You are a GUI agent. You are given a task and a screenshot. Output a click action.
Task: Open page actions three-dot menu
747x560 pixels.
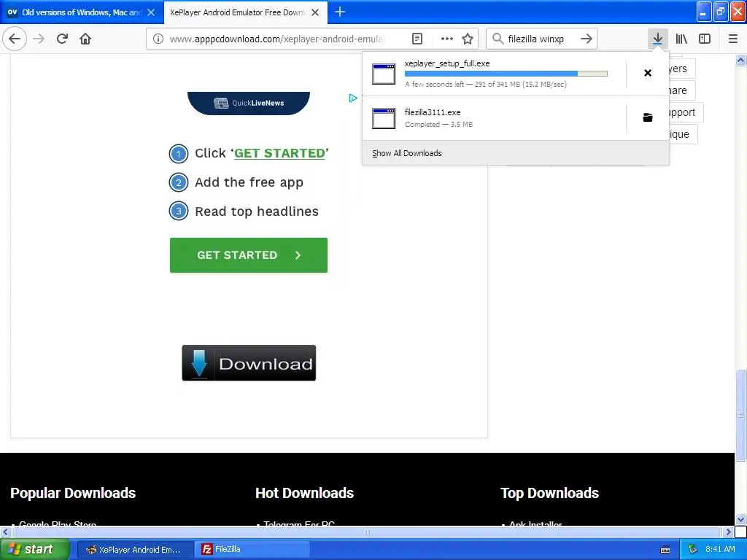pos(446,39)
